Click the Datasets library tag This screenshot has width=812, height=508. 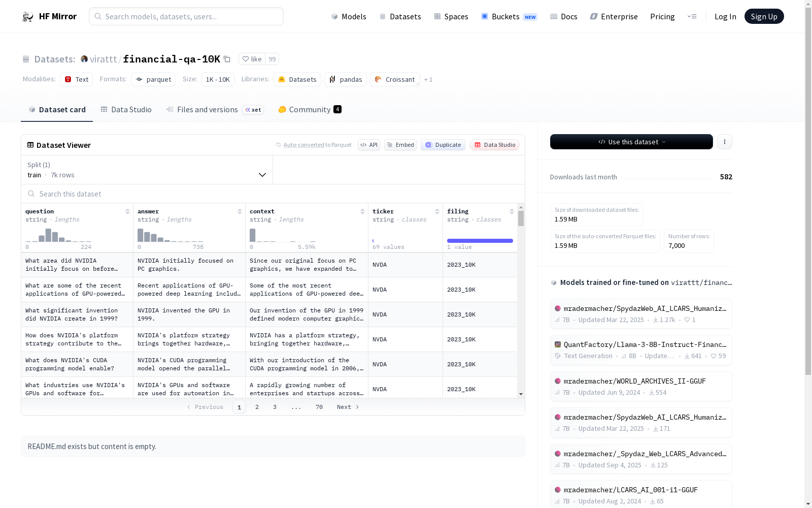coord(297,79)
